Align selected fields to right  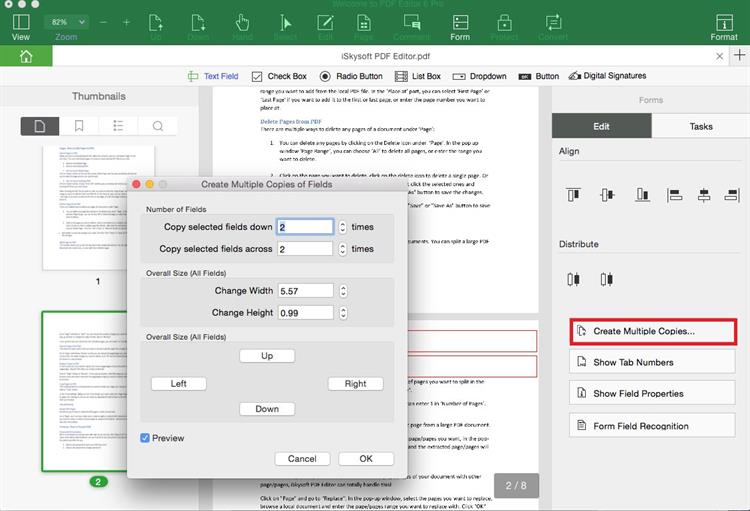[732, 195]
